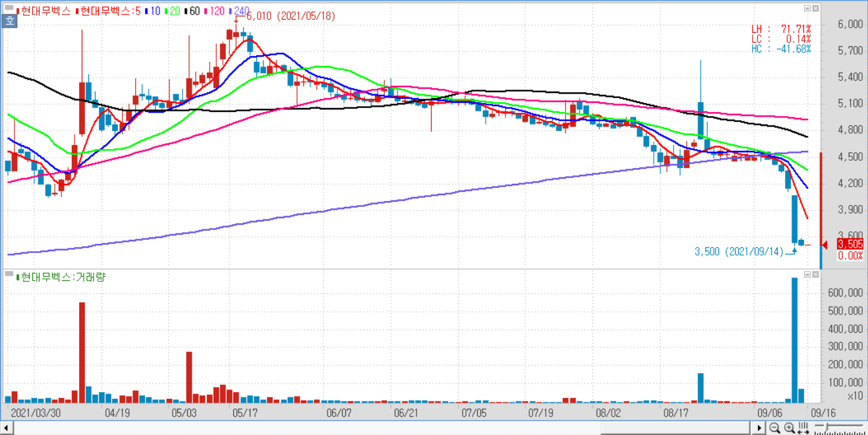Viewport: 868px width, 435px height.
Task: Click the blue 호 button
Action: 9,20
